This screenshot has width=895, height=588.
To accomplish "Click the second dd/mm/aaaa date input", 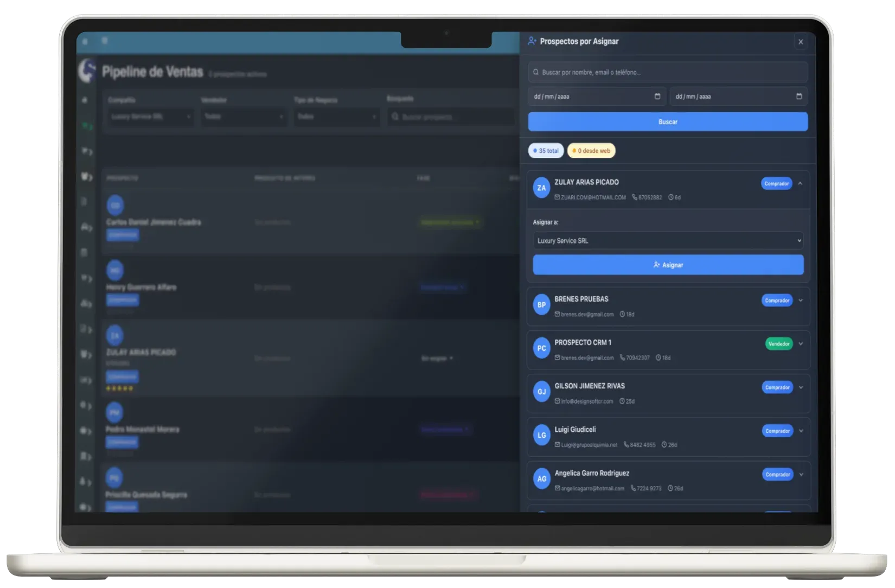I will (x=739, y=97).
